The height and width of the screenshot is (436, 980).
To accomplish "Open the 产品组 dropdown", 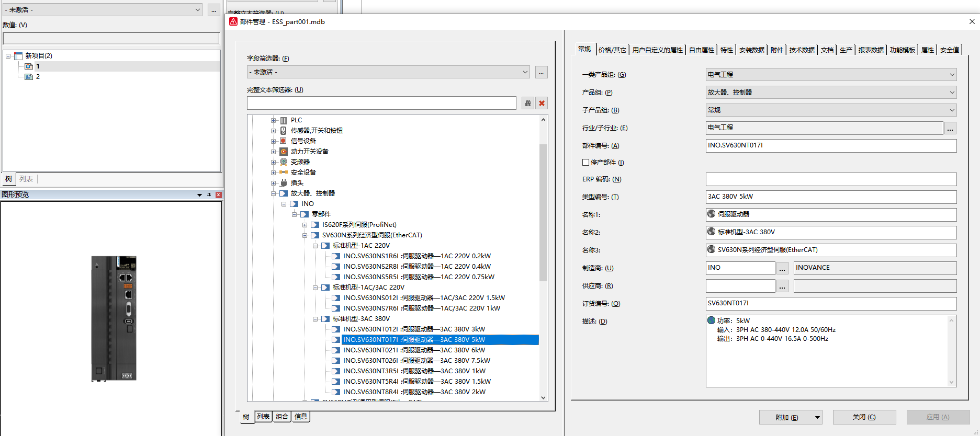I will click(x=952, y=93).
